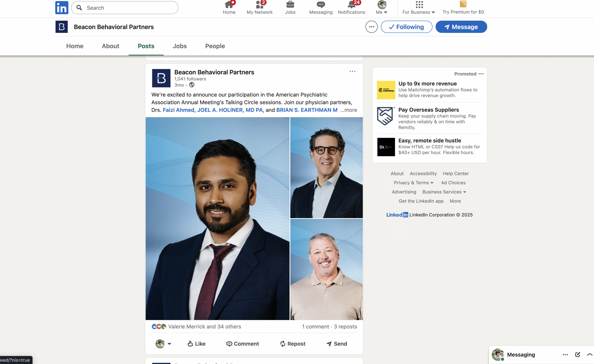Open the 1 comment link
Screen dimensions: 594x364
coord(315,326)
